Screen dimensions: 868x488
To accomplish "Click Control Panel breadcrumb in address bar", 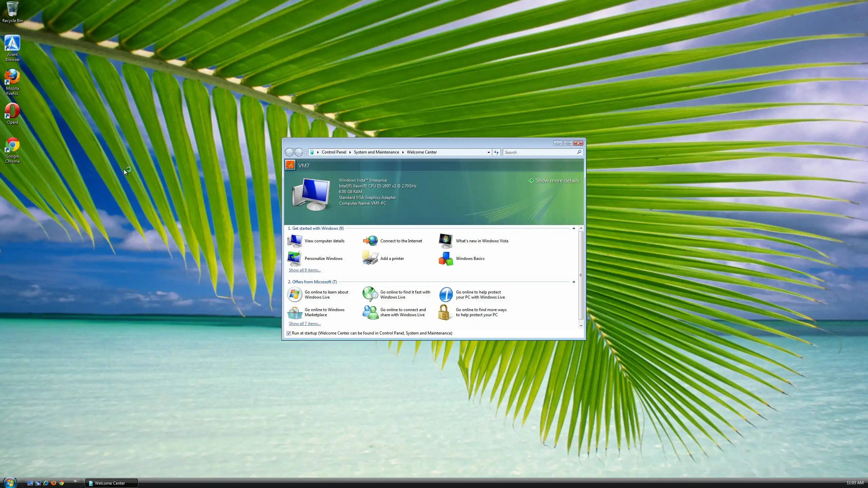I will [x=334, y=152].
